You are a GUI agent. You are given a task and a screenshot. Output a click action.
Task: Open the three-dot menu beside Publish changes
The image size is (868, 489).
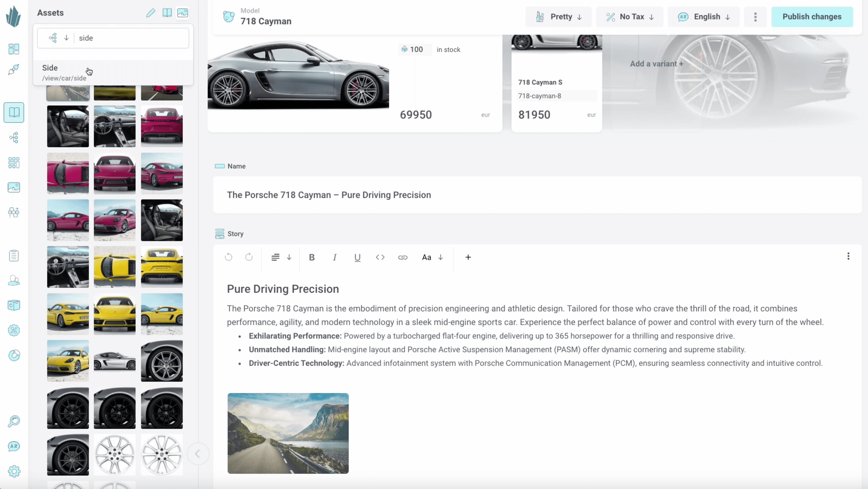point(755,17)
